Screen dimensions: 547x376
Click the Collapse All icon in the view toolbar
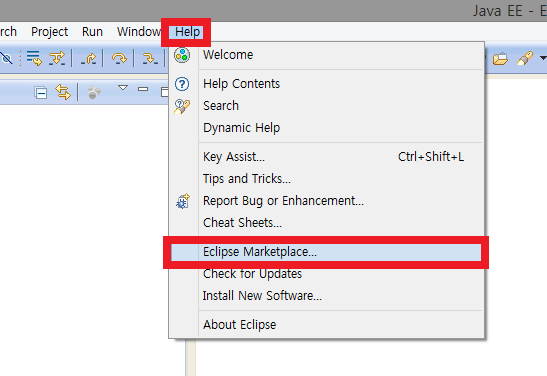tap(41, 93)
